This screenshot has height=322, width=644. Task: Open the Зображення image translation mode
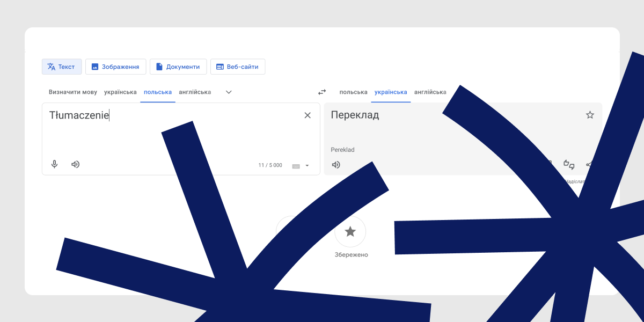(115, 67)
